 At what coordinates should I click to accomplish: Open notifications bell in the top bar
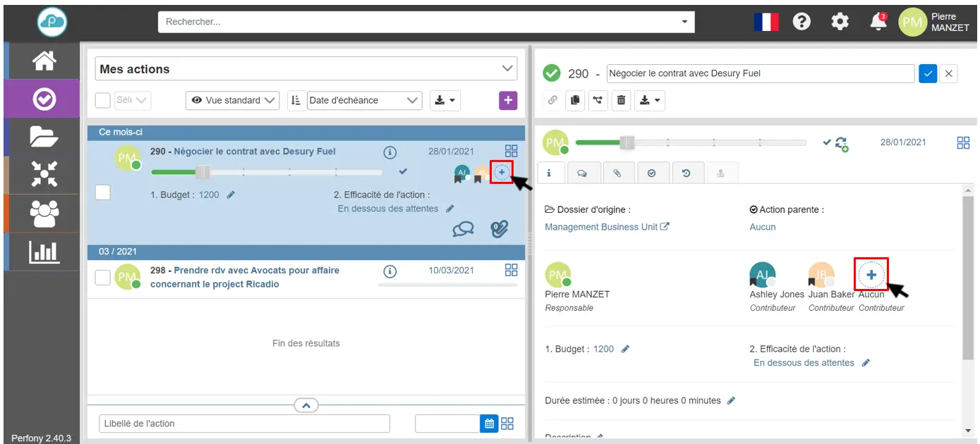878,22
